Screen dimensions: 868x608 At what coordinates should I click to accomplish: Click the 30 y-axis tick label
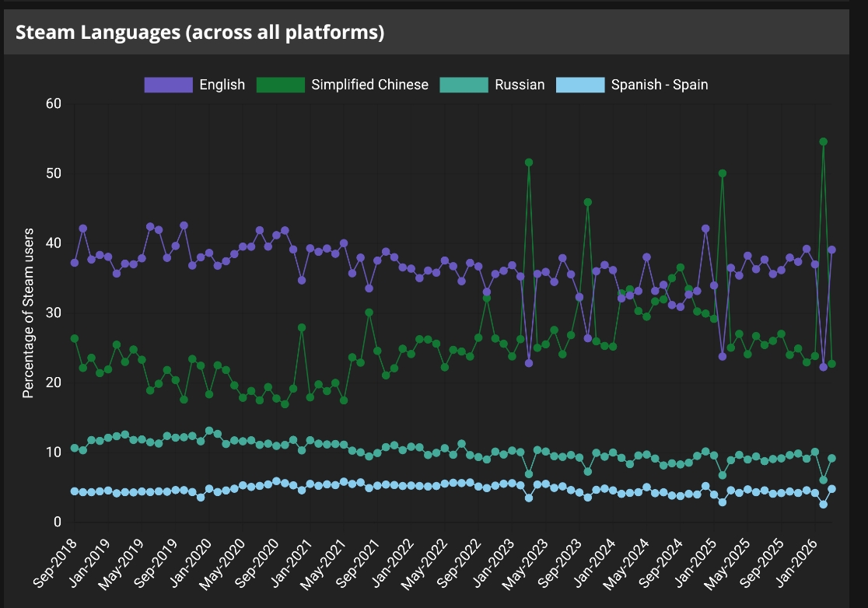coord(54,313)
